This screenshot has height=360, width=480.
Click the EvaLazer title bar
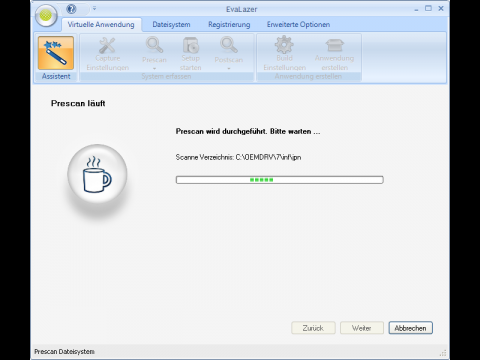[x=241, y=9]
